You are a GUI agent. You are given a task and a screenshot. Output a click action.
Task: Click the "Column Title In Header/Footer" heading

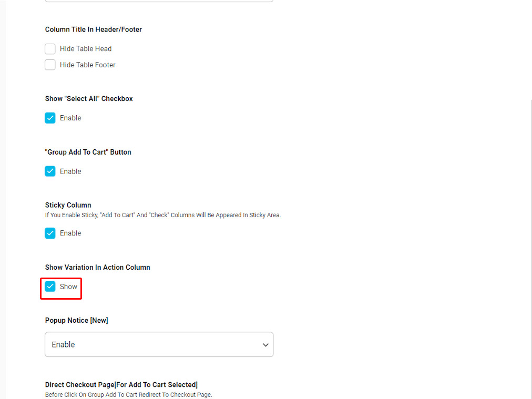pyautogui.click(x=94, y=29)
